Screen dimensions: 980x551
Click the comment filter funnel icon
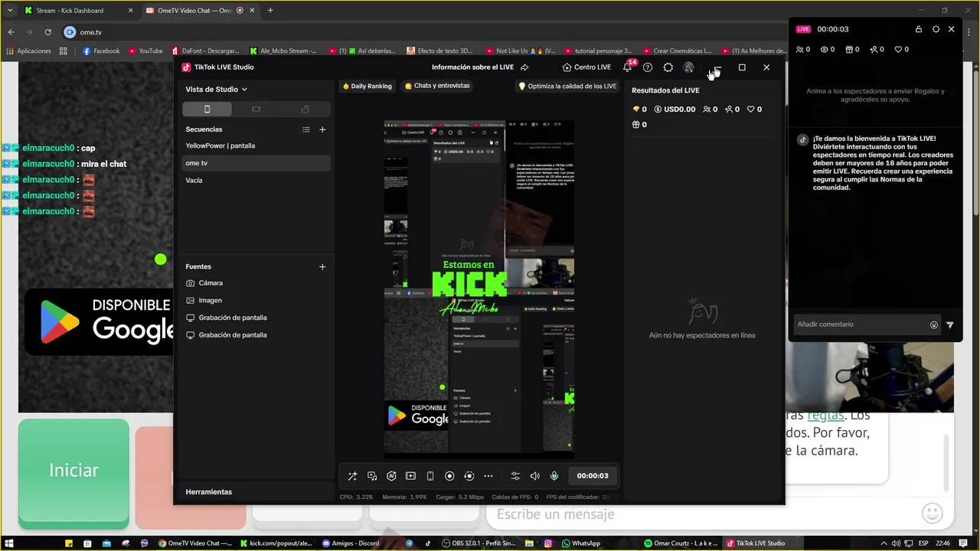tap(950, 324)
